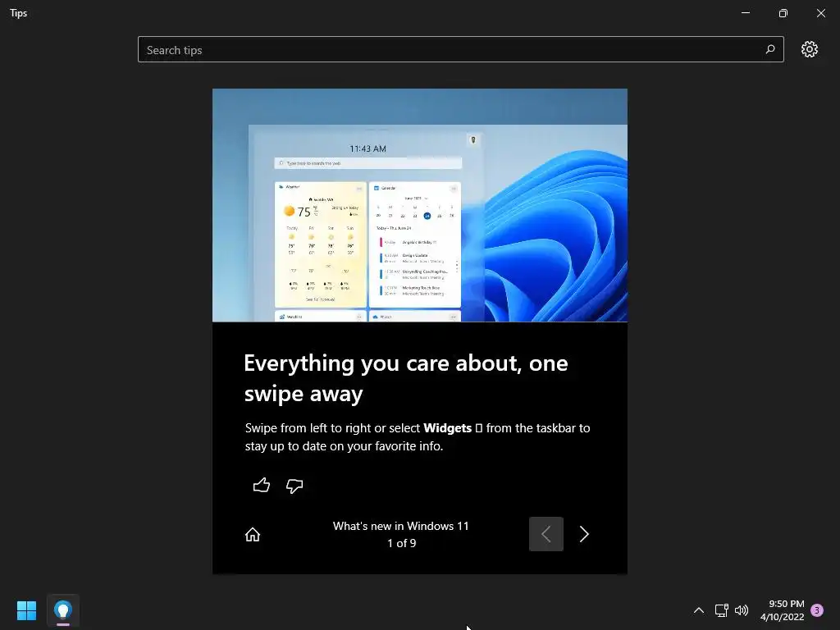Click the widgets preview image
The width and height of the screenshot is (840, 630).
click(x=419, y=205)
